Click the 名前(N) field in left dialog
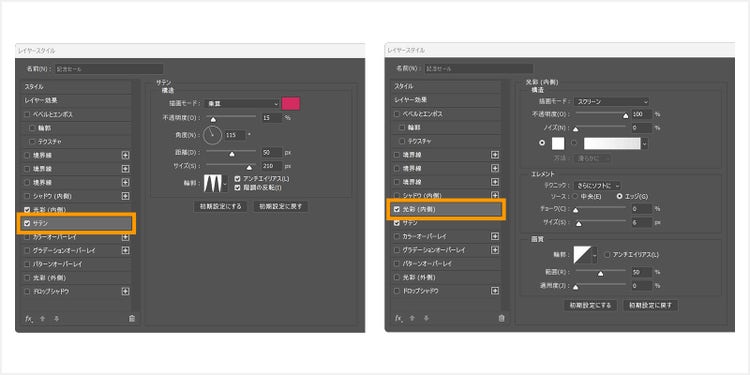 click(x=109, y=69)
